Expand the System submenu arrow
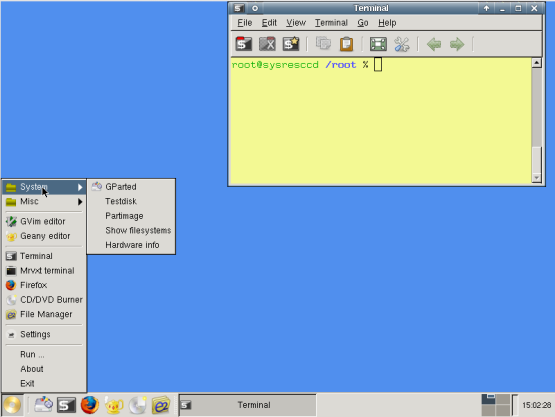 80,187
